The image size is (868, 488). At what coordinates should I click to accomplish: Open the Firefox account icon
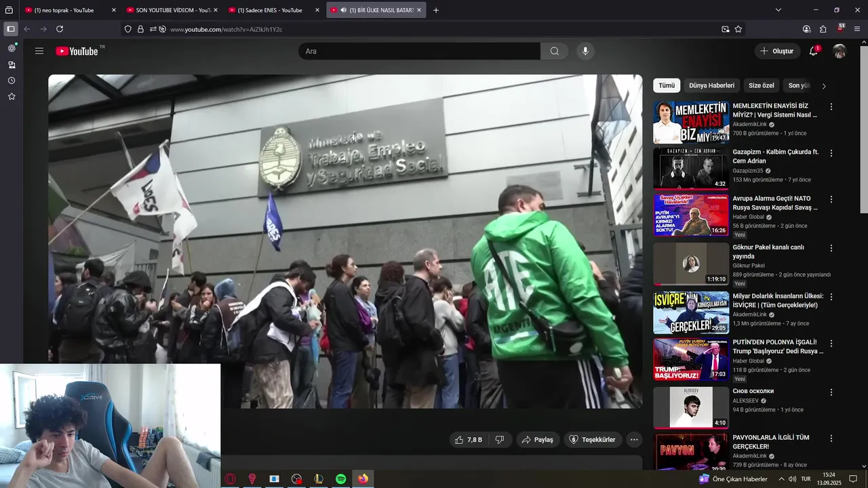pyautogui.click(x=806, y=29)
